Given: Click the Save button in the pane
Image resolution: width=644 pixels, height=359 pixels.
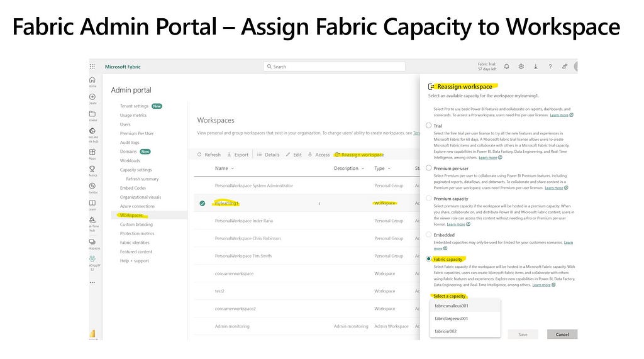Looking at the screenshot, I should coord(523,334).
